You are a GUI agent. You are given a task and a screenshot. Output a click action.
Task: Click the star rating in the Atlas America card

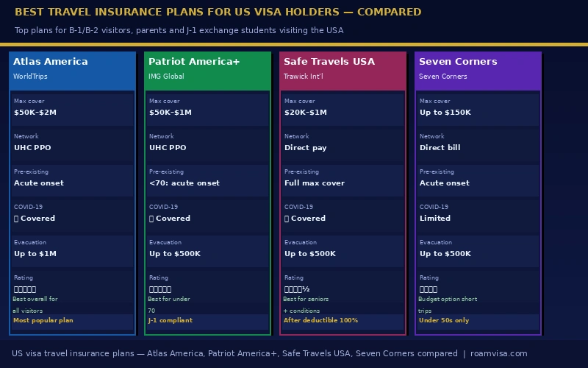click(25, 289)
